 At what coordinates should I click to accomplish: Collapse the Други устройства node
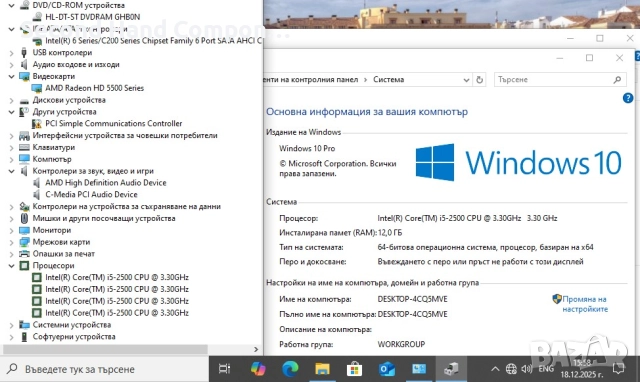(11, 112)
